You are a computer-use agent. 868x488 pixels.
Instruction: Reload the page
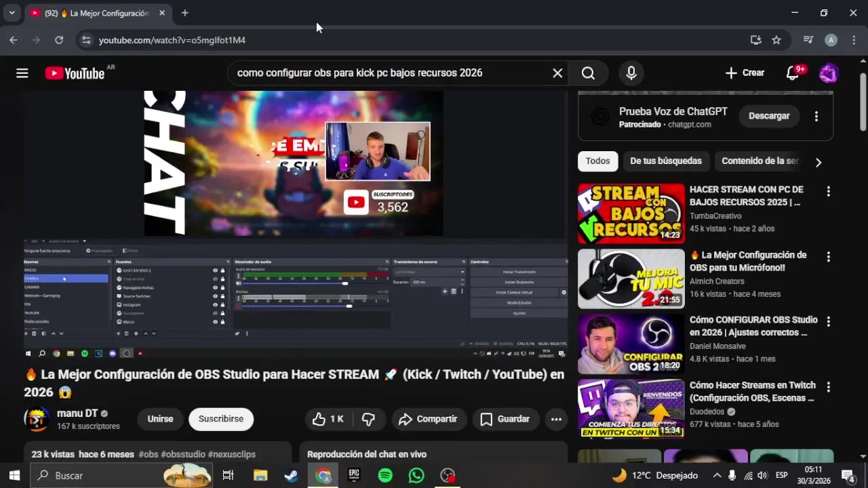pyautogui.click(x=59, y=40)
